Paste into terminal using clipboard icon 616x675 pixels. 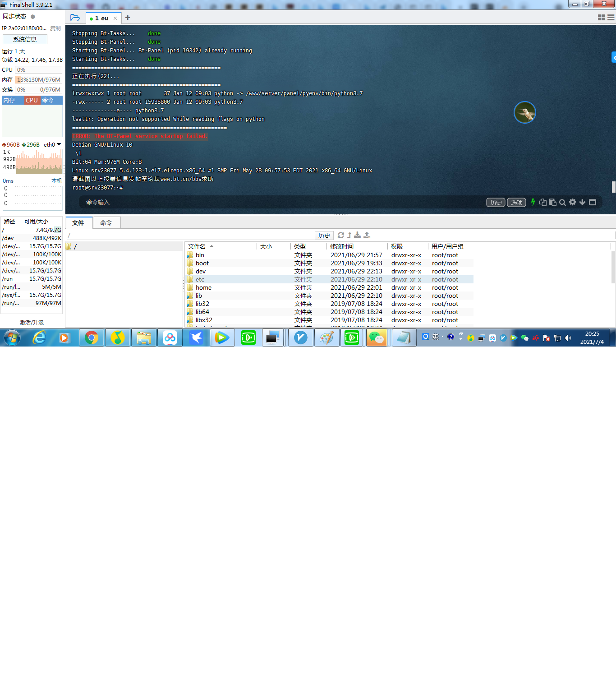click(x=553, y=202)
